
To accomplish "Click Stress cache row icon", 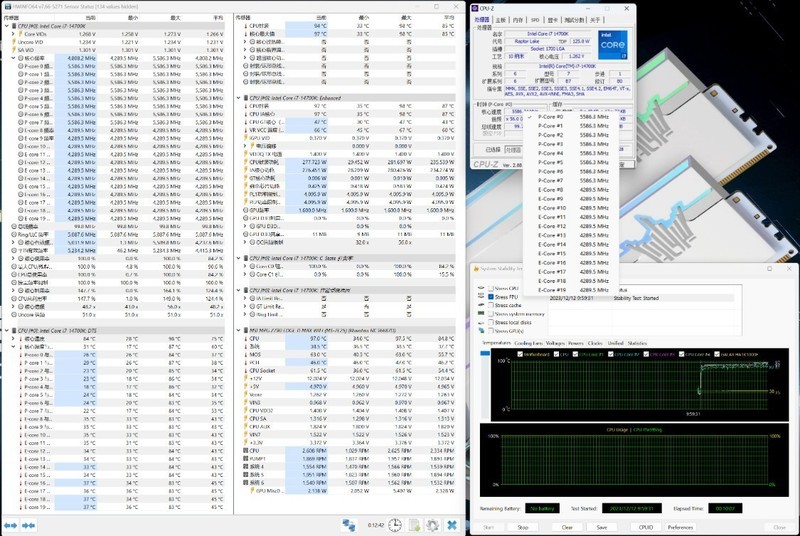I will 481,305.
